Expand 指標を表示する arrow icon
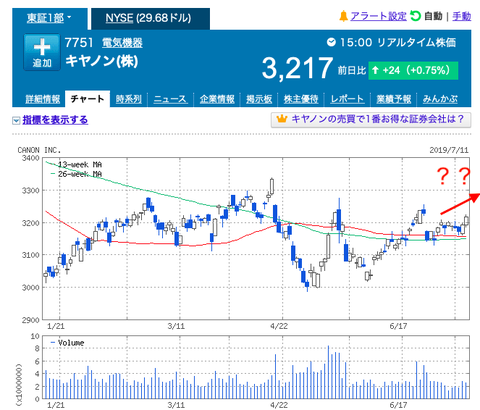Viewport: 480px width, 410px height. [x=16, y=121]
